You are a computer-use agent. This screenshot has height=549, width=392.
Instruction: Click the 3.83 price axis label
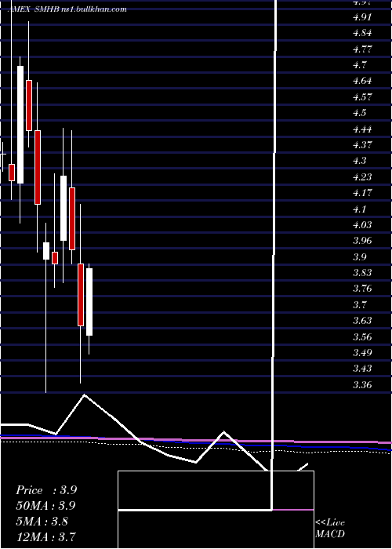coord(362,273)
